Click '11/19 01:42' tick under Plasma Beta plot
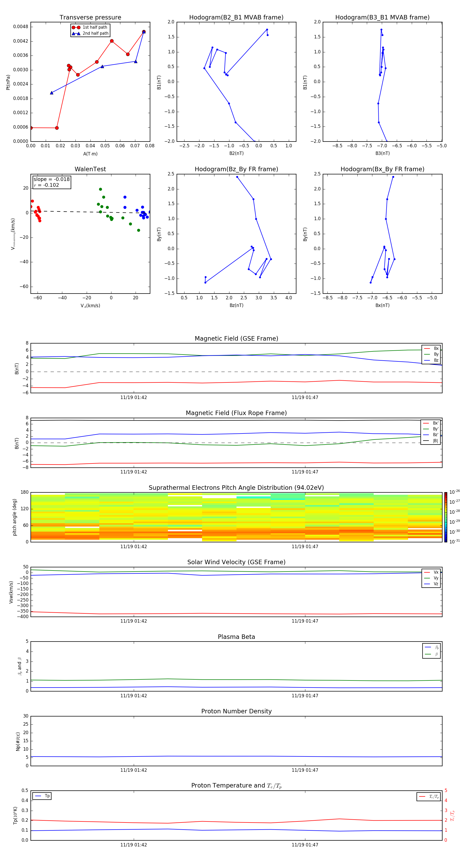Screen dimensions: 473x868 click(134, 696)
